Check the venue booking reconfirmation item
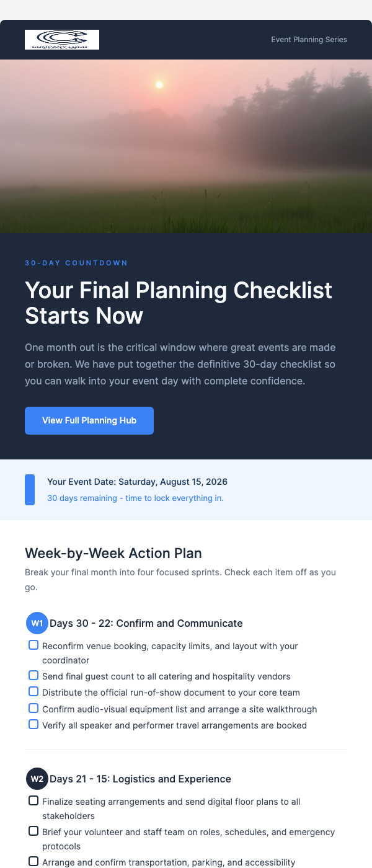The height and width of the screenshot is (868, 372). click(33, 645)
